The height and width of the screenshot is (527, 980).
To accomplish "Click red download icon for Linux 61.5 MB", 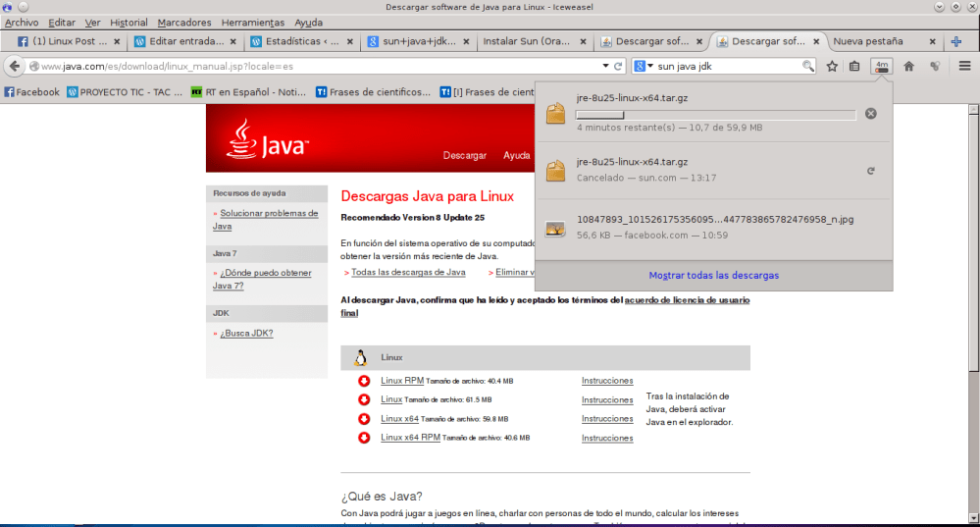I will [364, 399].
